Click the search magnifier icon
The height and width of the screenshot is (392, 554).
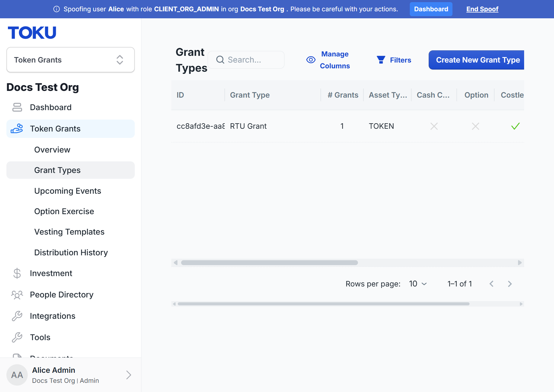(220, 60)
